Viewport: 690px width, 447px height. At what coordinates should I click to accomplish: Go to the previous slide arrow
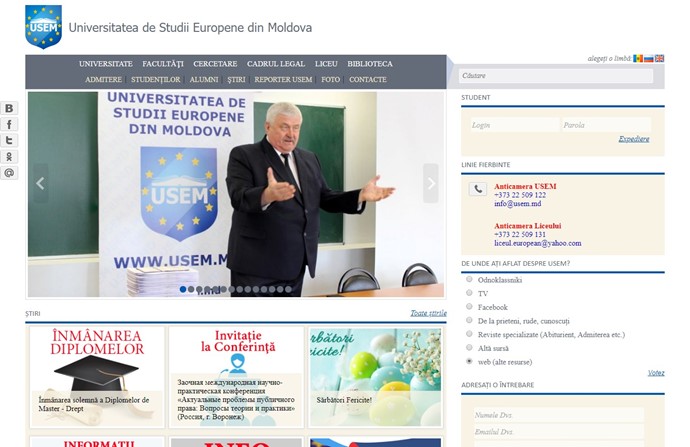41,183
